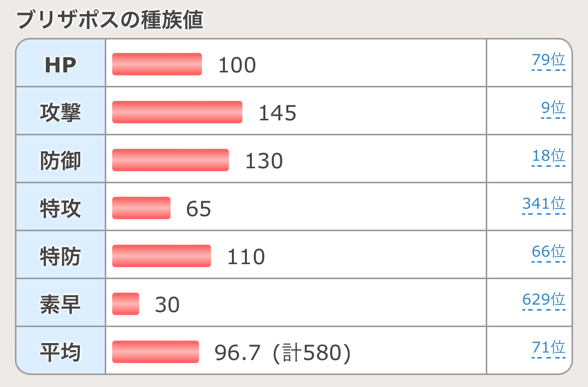
Task: Click the ブリザポスの種族値 heading
Action: pos(110,21)
